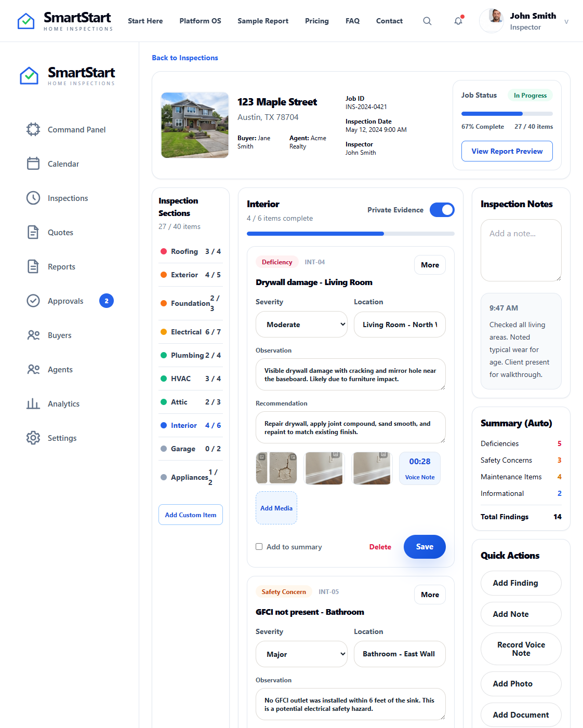Click the drywall Recommendation text box
The height and width of the screenshot is (728, 583).
point(351,427)
